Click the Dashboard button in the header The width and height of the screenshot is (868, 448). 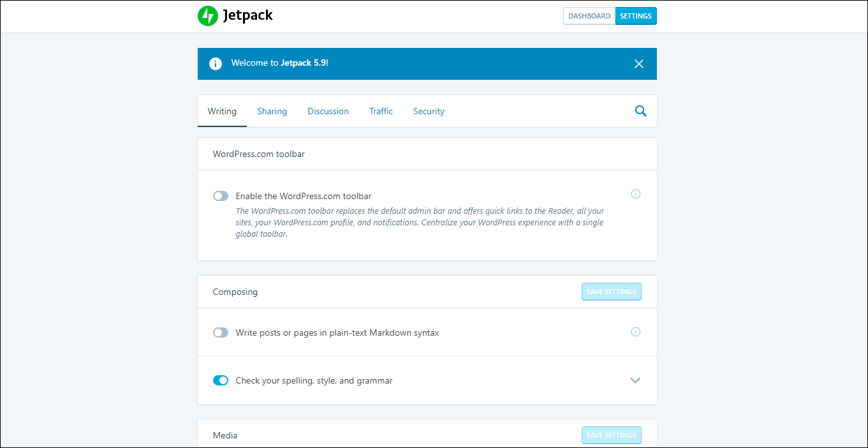(x=589, y=16)
